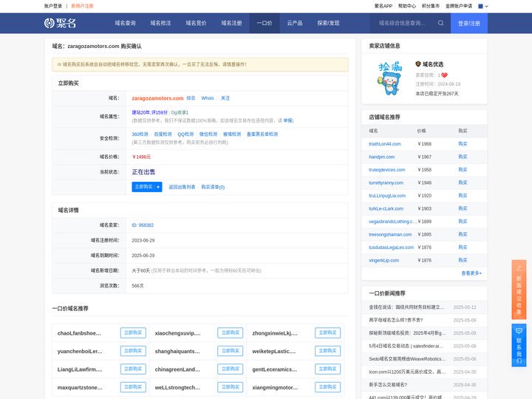Open the 域名竞价 menu
The image size is (532, 399).
click(x=196, y=23)
